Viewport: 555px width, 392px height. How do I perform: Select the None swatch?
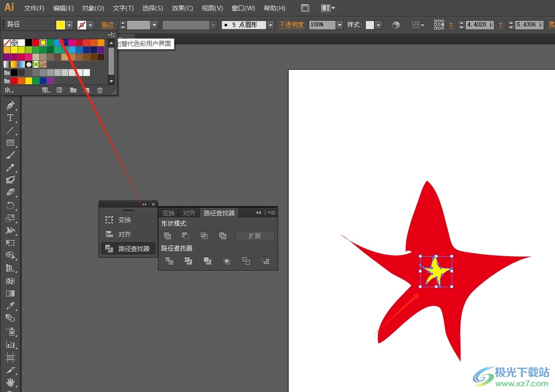7,42
